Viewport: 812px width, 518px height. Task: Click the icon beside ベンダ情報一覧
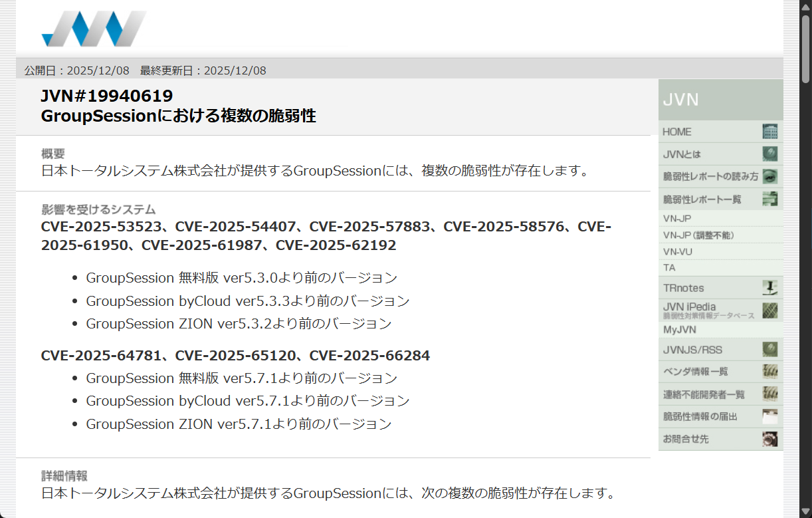[x=769, y=372]
